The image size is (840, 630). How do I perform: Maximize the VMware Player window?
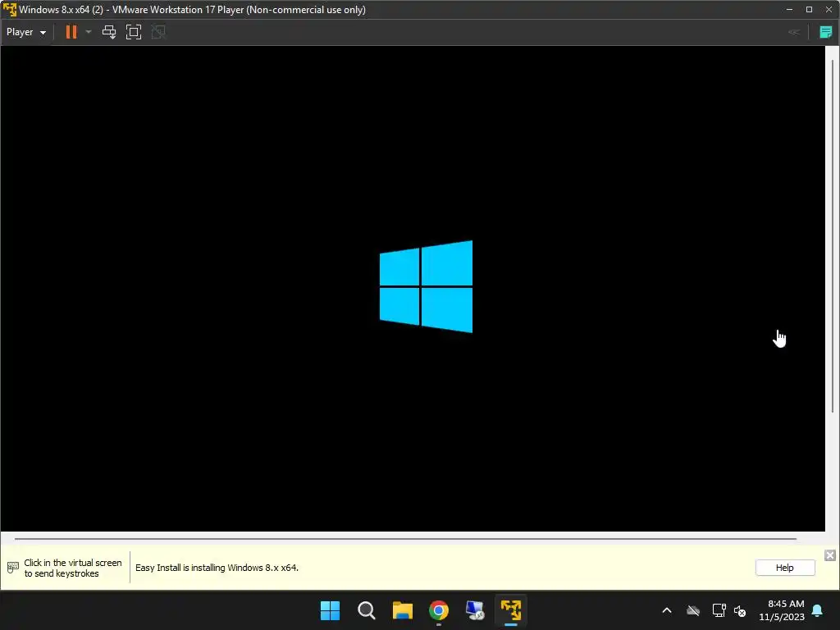[x=809, y=10]
